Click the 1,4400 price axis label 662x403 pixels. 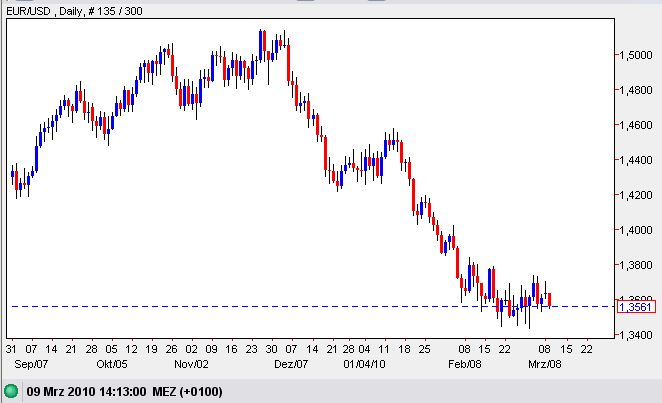(x=636, y=160)
